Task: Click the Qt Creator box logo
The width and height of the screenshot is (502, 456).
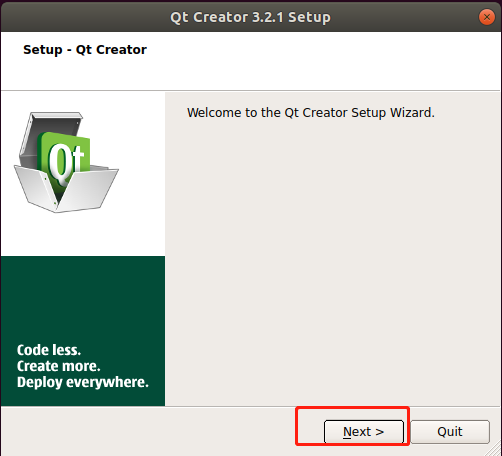Action: (66, 162)
